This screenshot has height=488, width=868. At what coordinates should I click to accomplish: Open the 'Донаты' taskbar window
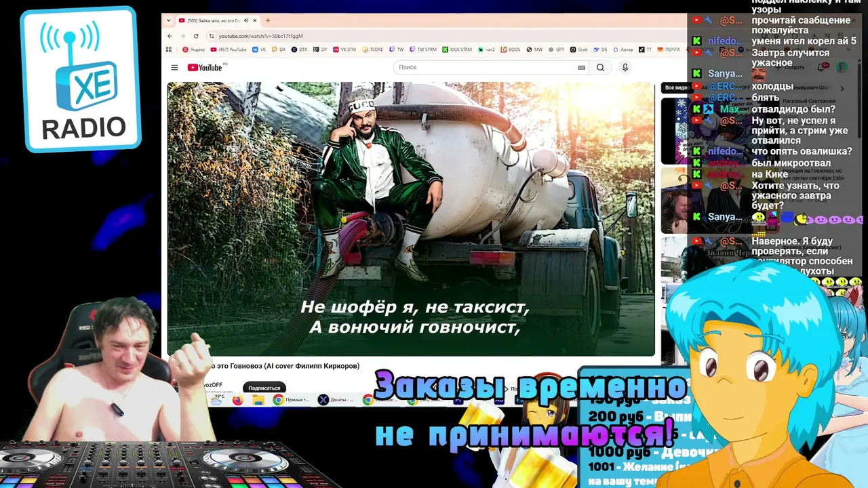[x=336, y=400]
